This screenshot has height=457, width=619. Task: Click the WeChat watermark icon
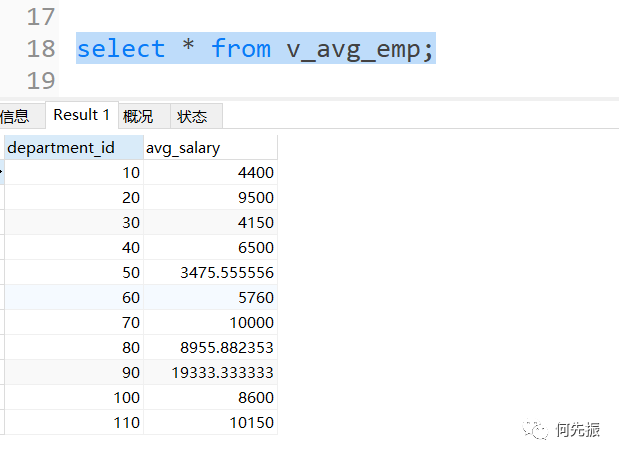[x=539, y=430]
